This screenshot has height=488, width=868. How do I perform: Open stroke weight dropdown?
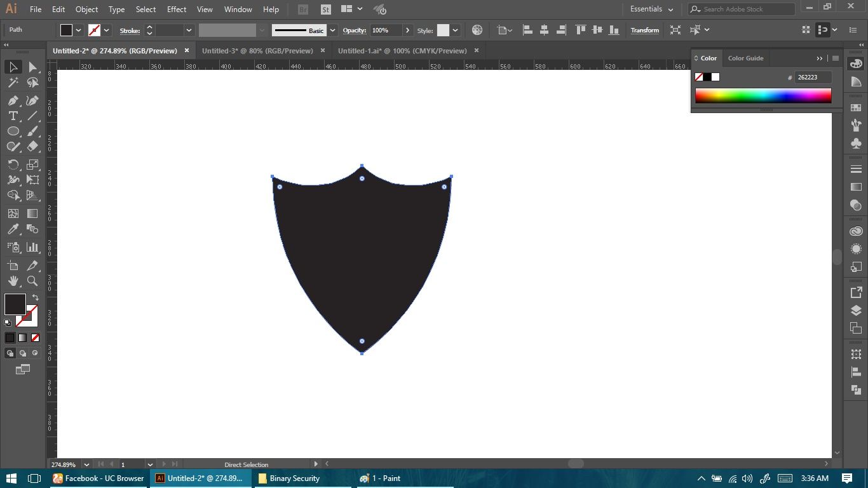189,30
